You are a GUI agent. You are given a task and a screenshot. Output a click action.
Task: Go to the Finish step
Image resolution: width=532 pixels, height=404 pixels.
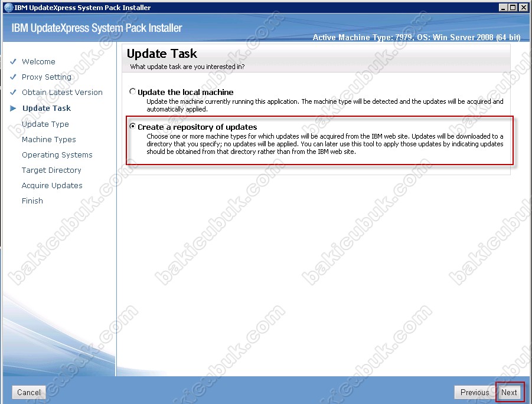tap(32, 201)
